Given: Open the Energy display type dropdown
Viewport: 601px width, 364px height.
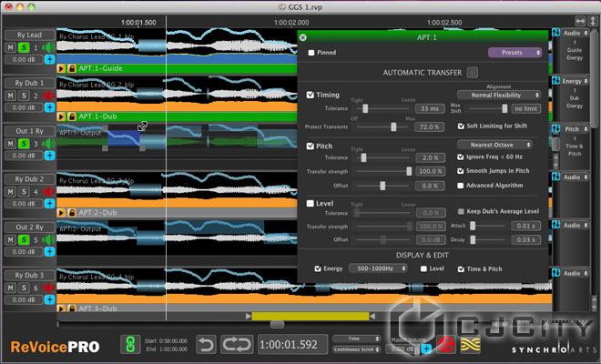Looking at the screenshot, I should [x=575, y=81].
